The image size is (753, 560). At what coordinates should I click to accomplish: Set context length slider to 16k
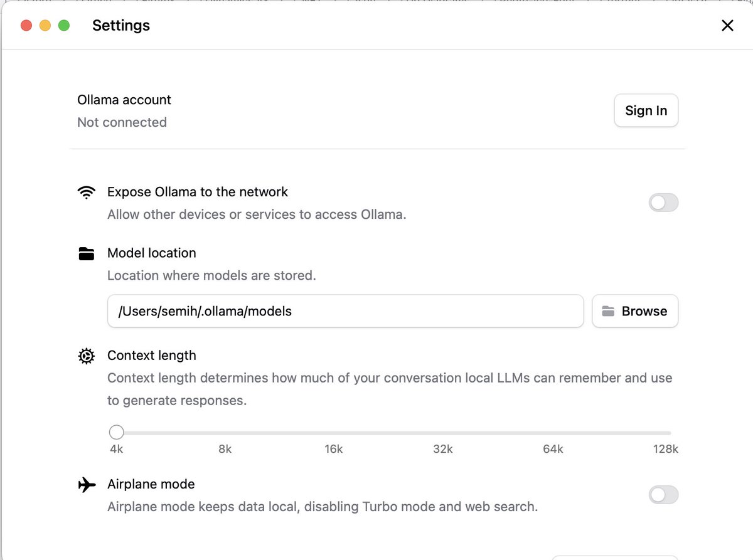[334, 433]
